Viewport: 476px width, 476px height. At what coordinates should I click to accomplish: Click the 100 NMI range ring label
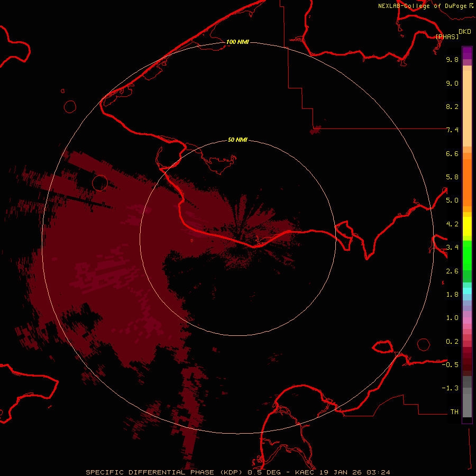point(237,42)
